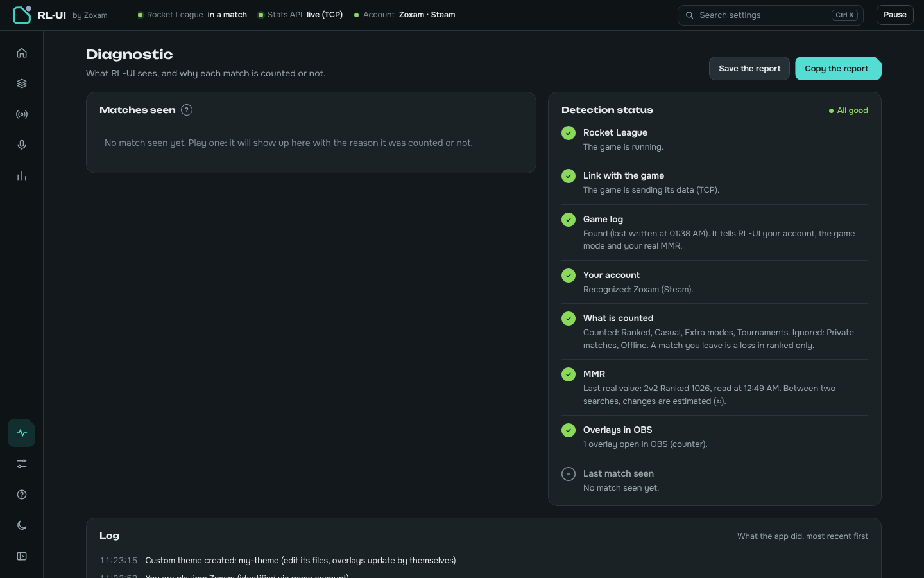The height and width of the screenshot is (578, 924).
Task: Show Matches seen help tooltip icon
Action: 187,110
